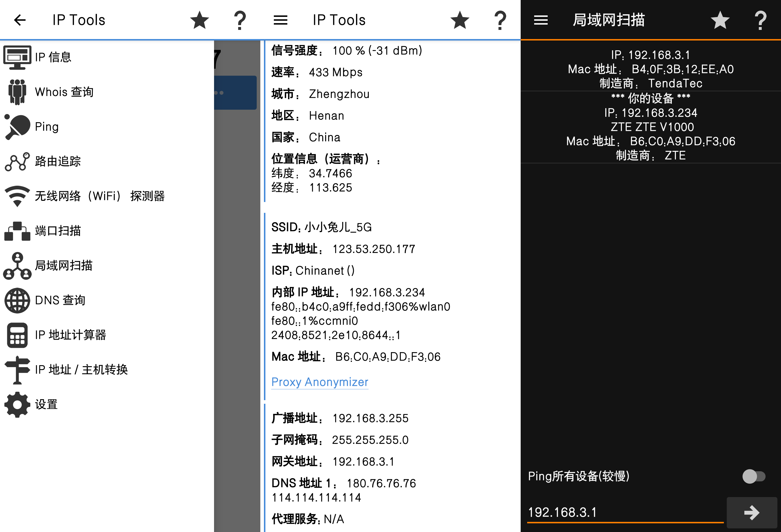The height and width of the screenshot is (532, 781).
Task: Open the IP 信息 monitor icon
Action: pos(17,57)
